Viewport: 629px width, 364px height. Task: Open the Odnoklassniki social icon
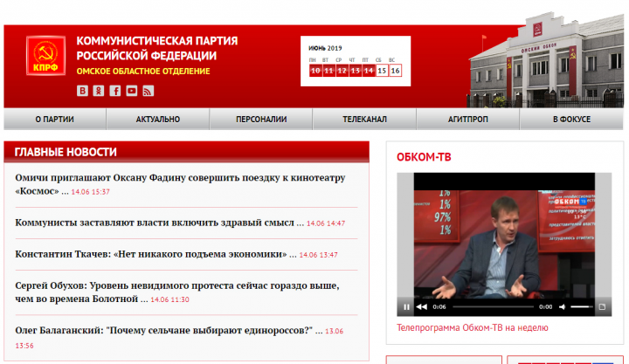click(99, 91)
